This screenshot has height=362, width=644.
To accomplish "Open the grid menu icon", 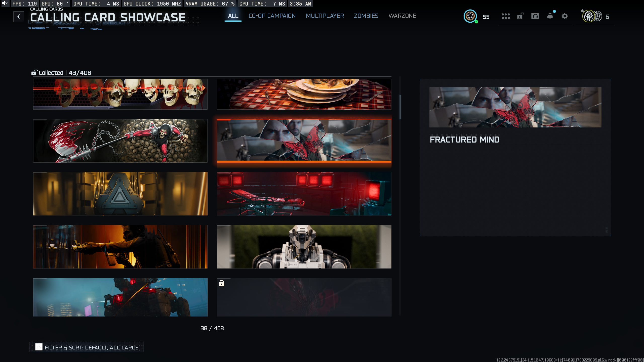I will 506,16.
